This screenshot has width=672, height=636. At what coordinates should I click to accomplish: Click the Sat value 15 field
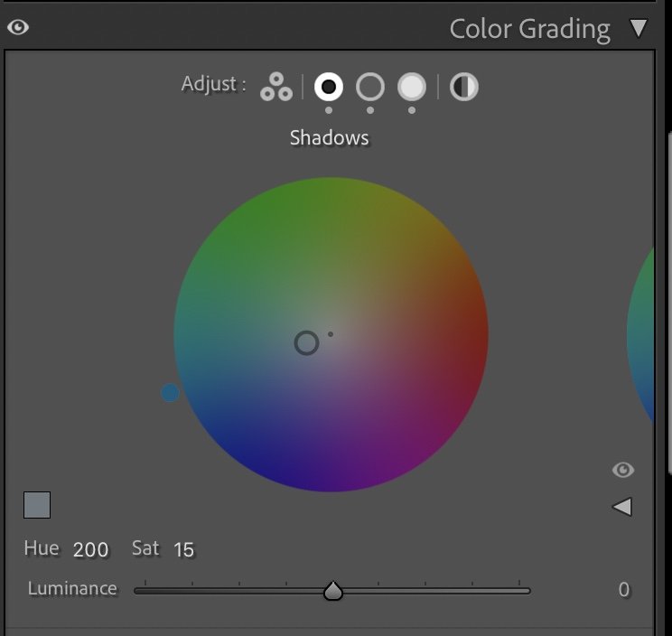coord(184,549)
